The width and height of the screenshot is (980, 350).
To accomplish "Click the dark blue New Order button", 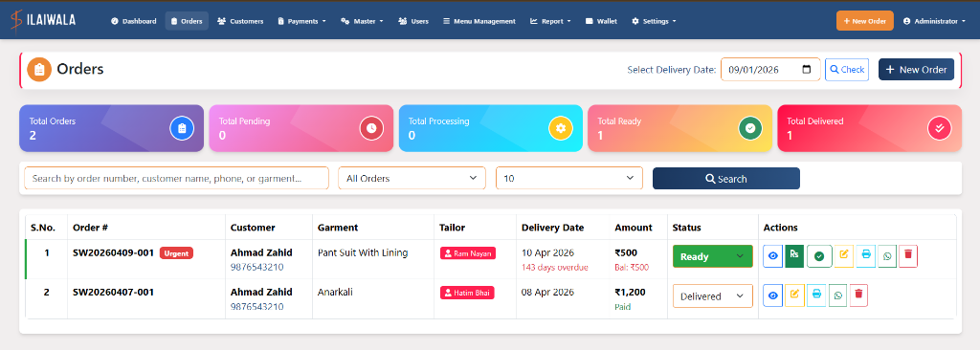I will tap(916, 70).
